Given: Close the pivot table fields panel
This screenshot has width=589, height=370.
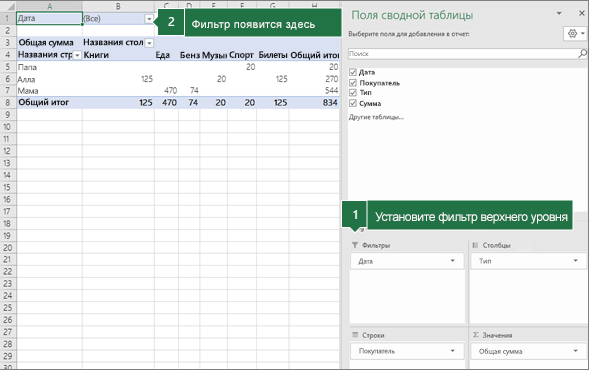Looking at the screenshot, I should 581,13.
